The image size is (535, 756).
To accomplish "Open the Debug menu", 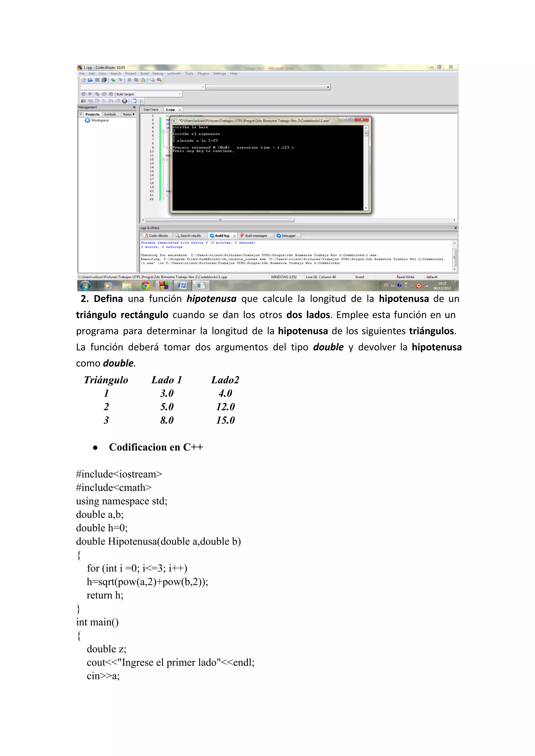I will [158, 73].
